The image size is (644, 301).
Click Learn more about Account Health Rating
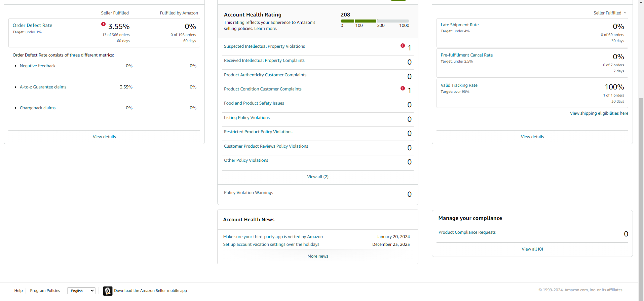[266, 29]
